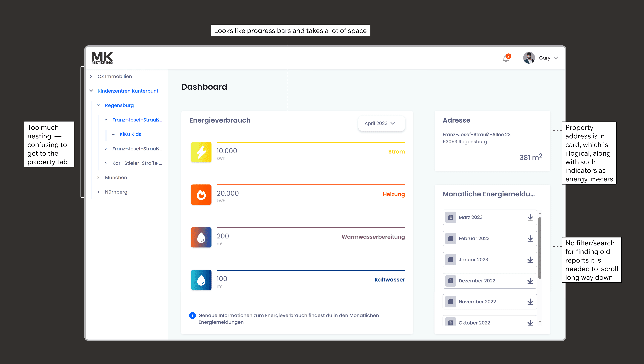
Task: Click the reports list scrollbar down arrow
Action: pos(540,322)
